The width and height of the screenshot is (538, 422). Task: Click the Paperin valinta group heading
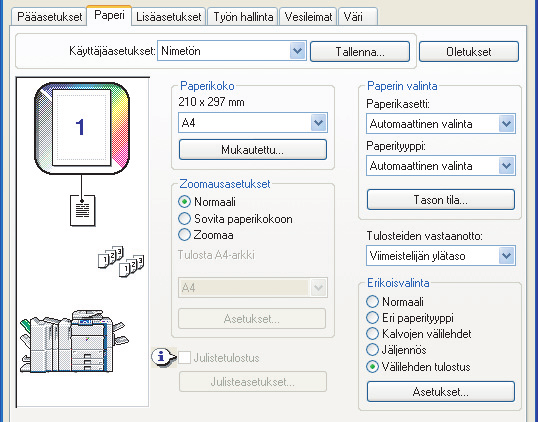tap(402, 86)
